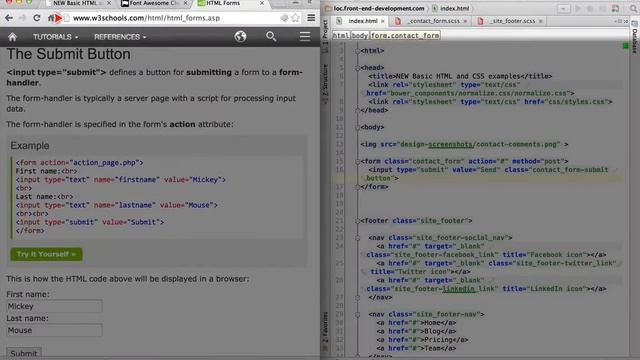The image size is (640, 360).
Task: Click the First name field with Mickey
Action: pyautogui.click(x=54, y=306)
